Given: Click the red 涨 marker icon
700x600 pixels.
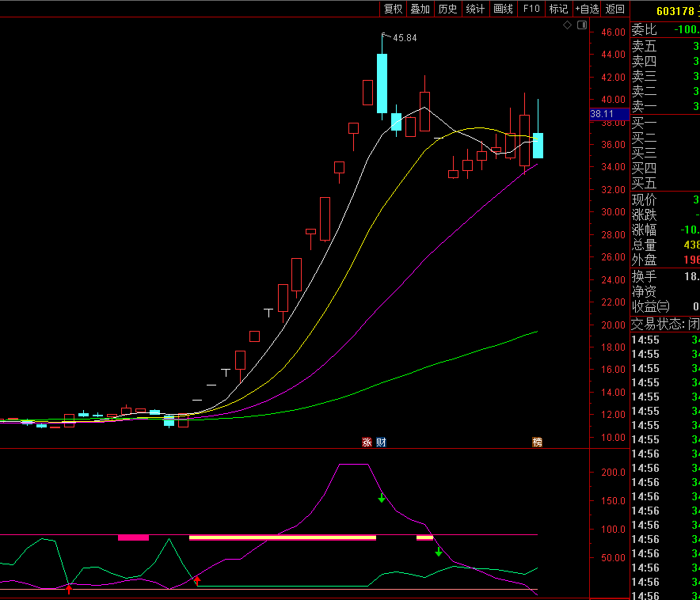Looking at the screenshot, I should tap(367, 442).
